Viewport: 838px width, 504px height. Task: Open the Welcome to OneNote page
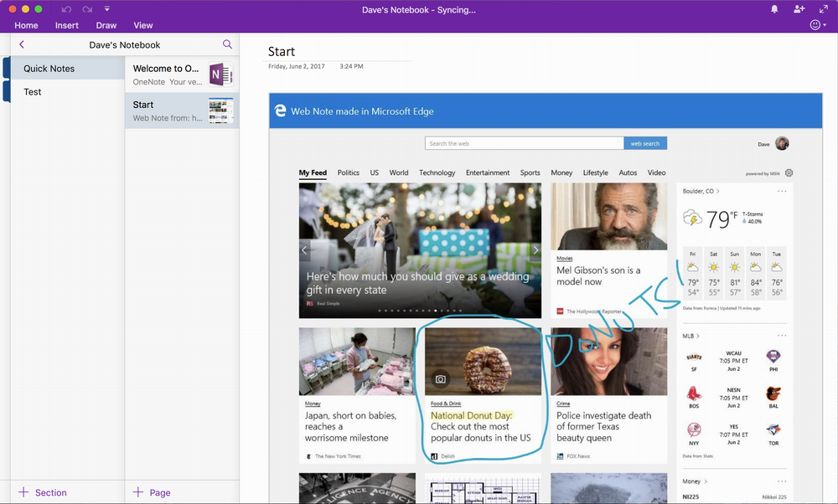tap(182, 75)
